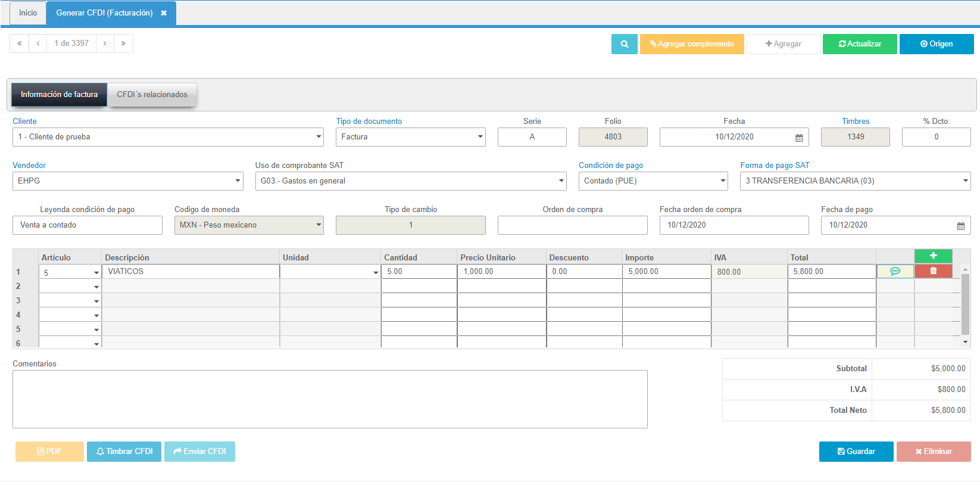980x485 pixels.
Task: Go to next record arrow
Action: 105,43
